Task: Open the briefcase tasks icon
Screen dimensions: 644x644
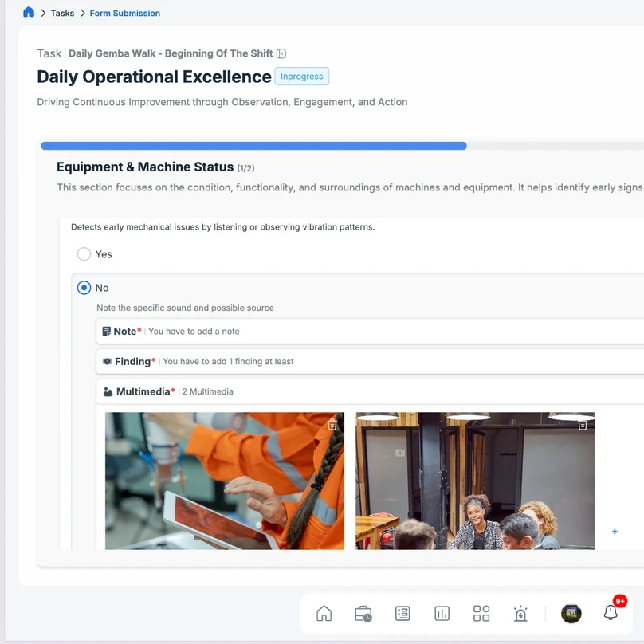Action: tap(363, 614)
